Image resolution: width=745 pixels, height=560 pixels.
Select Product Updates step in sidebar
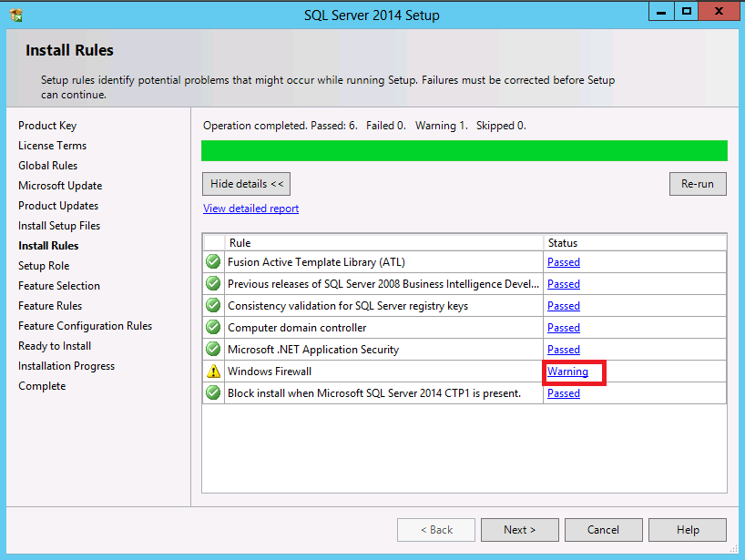click(x=58, y=206)
